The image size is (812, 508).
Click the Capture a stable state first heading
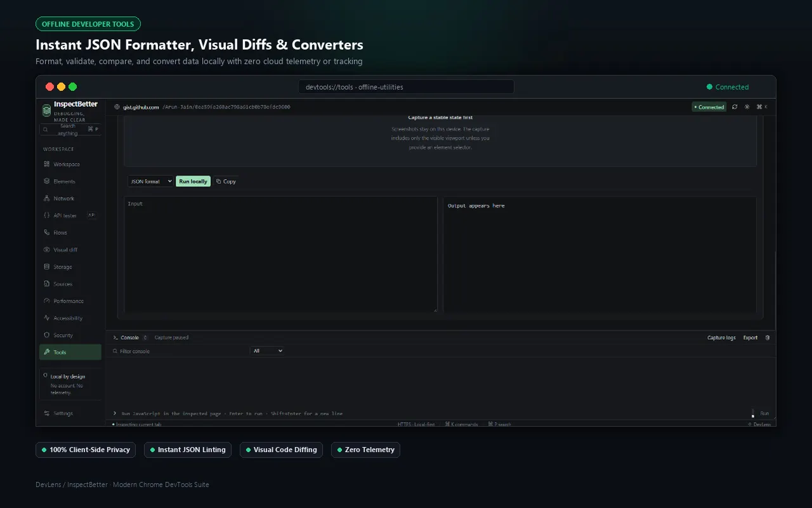[440, 117]
